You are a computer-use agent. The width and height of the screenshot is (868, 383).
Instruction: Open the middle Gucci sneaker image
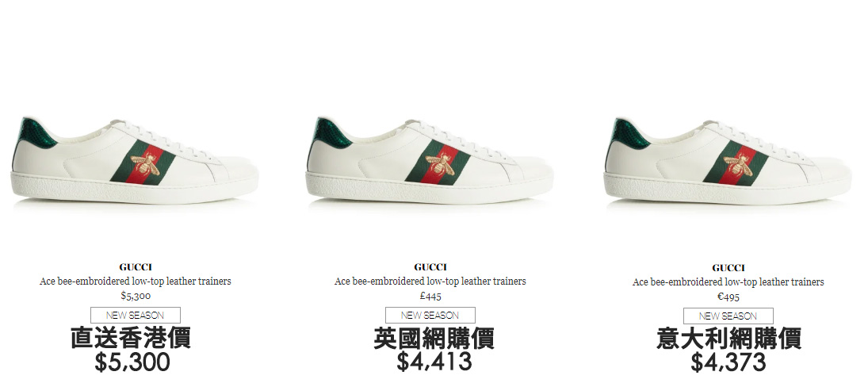coord(430,160)
